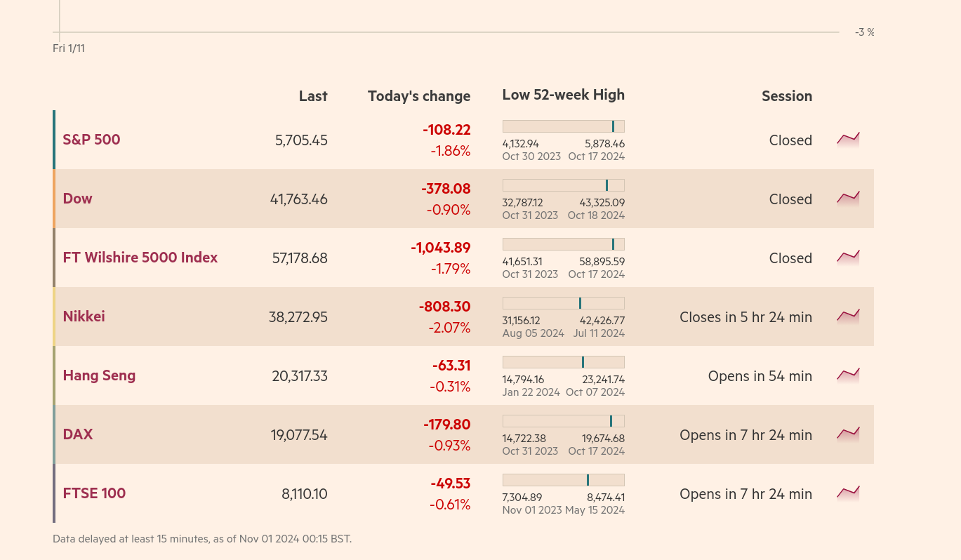Click the Session column header
The width and height of the screenshot is (961, 560).
[x=786, y=96]
